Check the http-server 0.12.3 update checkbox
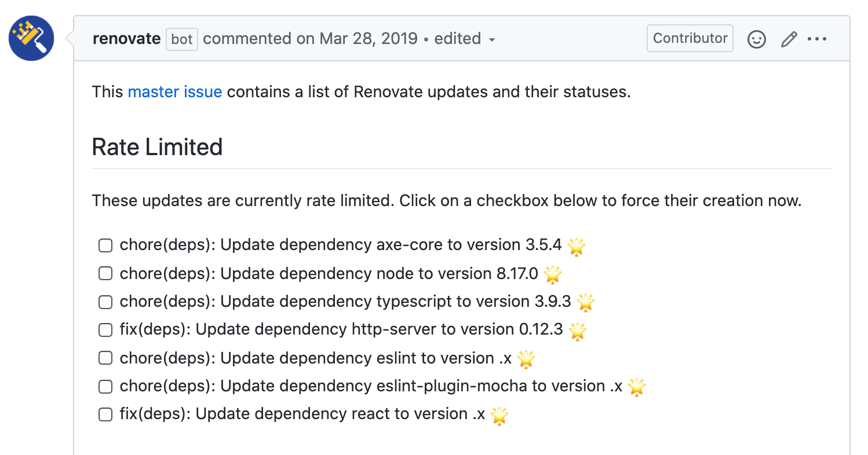Screen dimensions: 868x455 [x=105, y=330]
